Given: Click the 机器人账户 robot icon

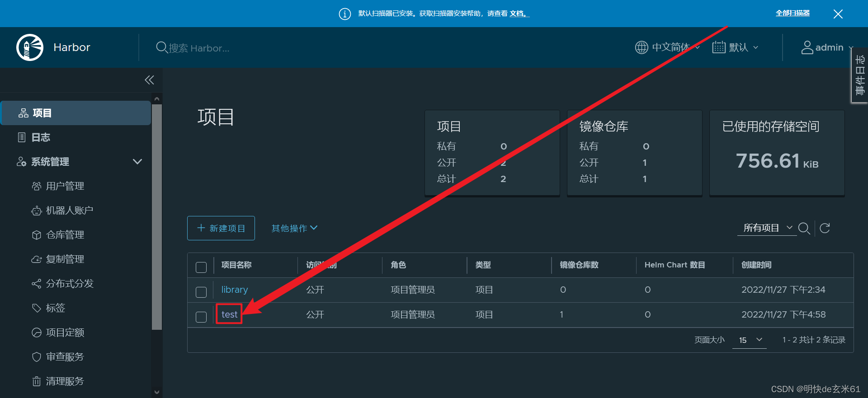Looking at the screenshot, I should (x=37, y=211).
